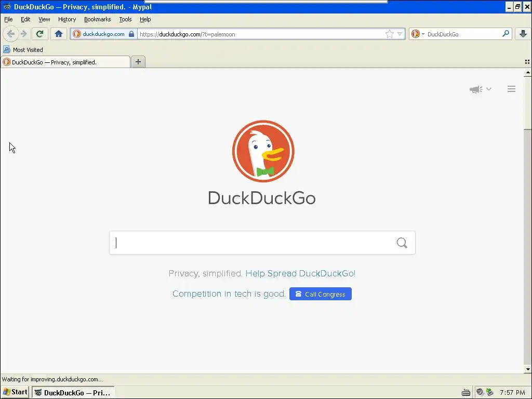Open the Competition in tech is good link
Screen dimensions: 532x399
point(229,294)
